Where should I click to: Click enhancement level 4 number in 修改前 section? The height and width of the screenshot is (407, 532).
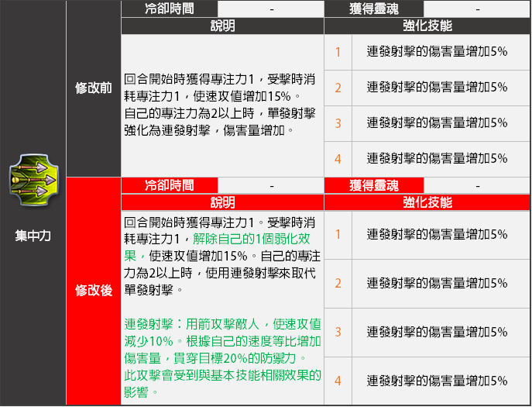pyautogui.click(x=338, y=159)
